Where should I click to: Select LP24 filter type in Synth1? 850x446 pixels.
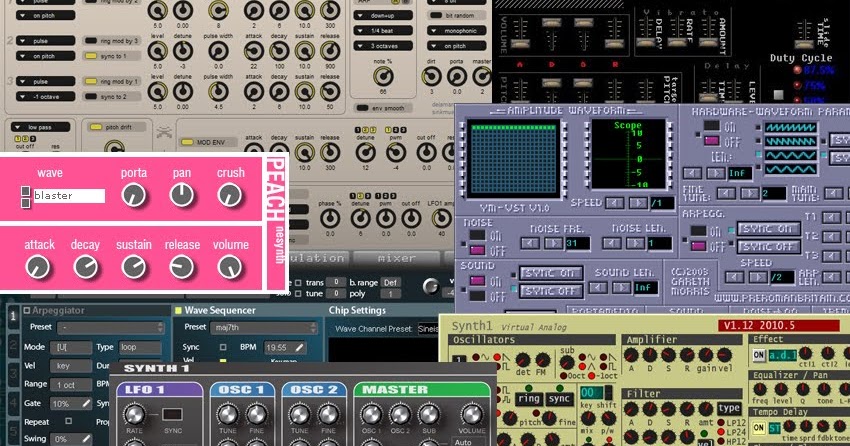pyautogui.click(x=722, y=432)
